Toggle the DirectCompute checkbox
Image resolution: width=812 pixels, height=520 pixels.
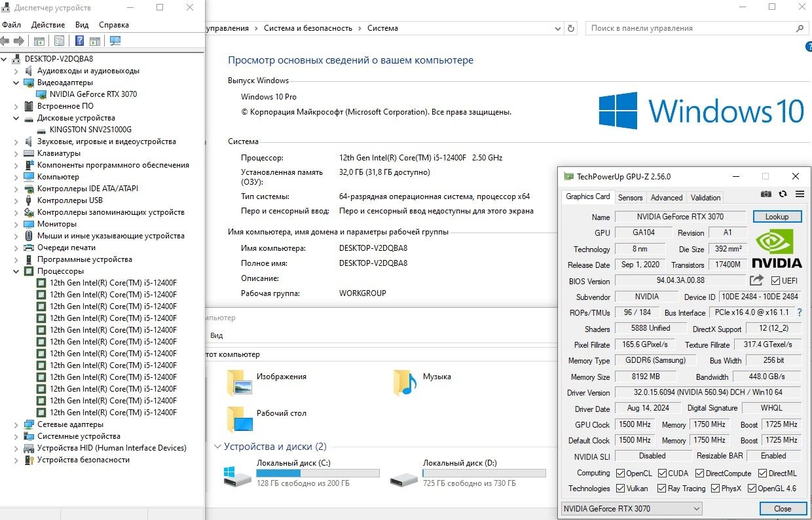[699, 473]
